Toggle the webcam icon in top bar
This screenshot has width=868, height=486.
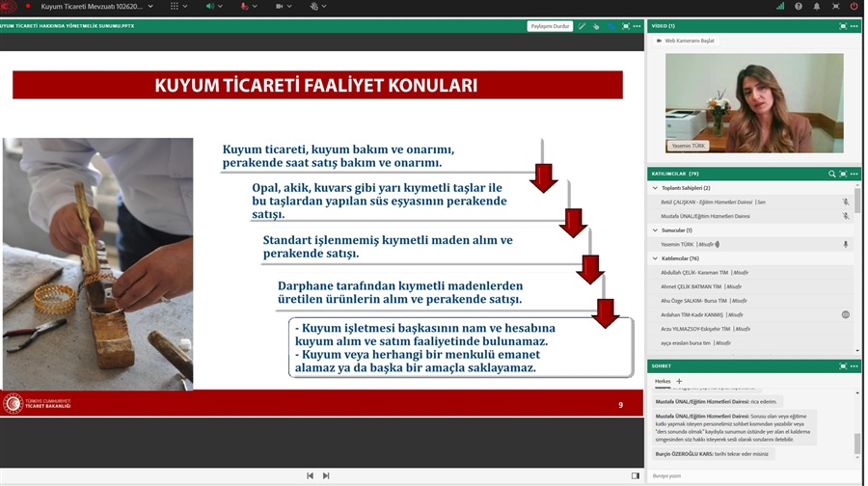click(279, 6)
